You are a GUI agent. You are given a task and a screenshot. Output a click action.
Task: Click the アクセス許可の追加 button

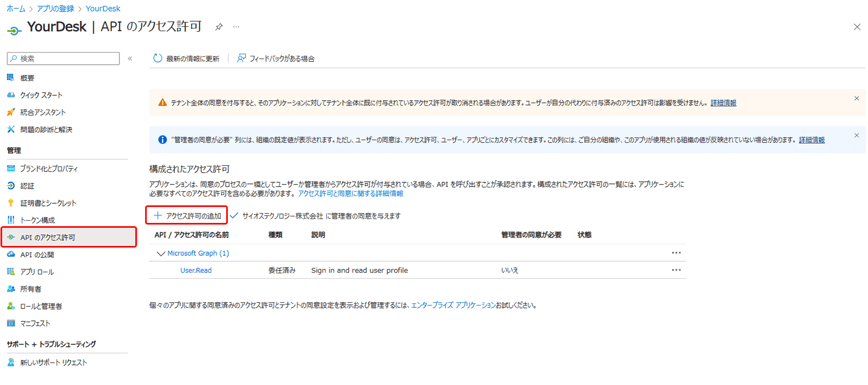(187, 216)
